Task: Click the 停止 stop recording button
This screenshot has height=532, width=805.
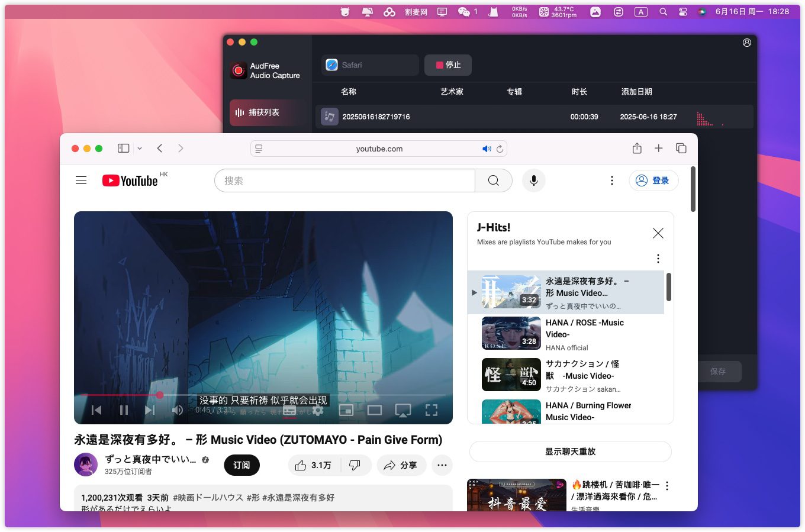Action: (x=448, y=65)
